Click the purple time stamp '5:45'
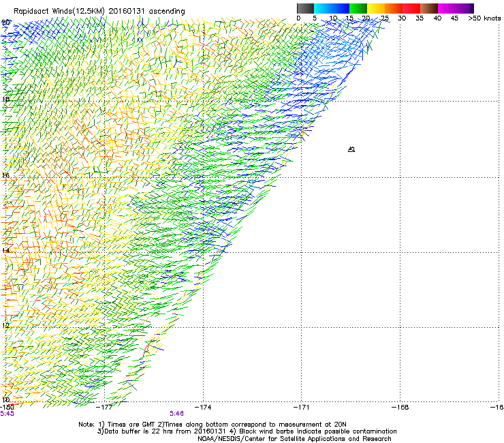The width and height of the screenshot is (504, 443). [7, 414]
